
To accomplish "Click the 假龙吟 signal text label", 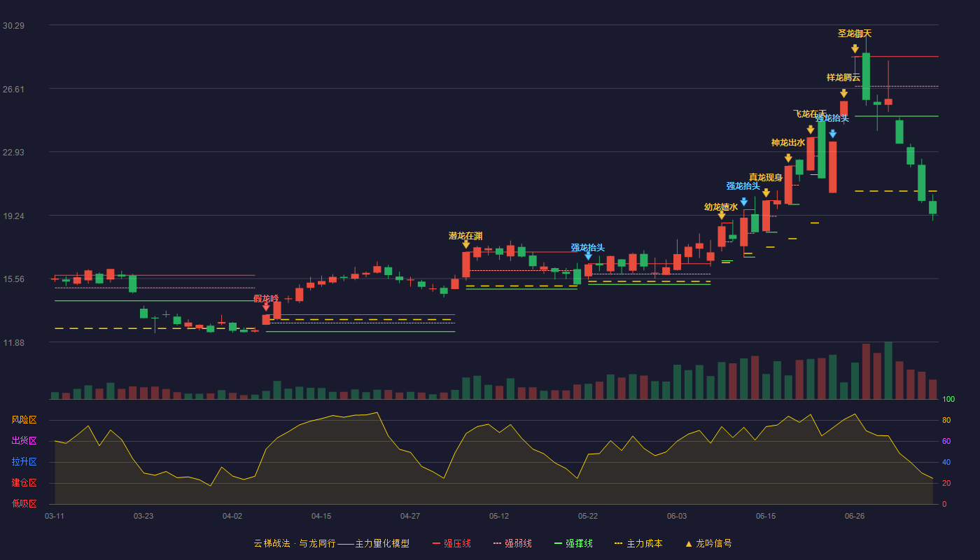I will click(x=266, y=299).
